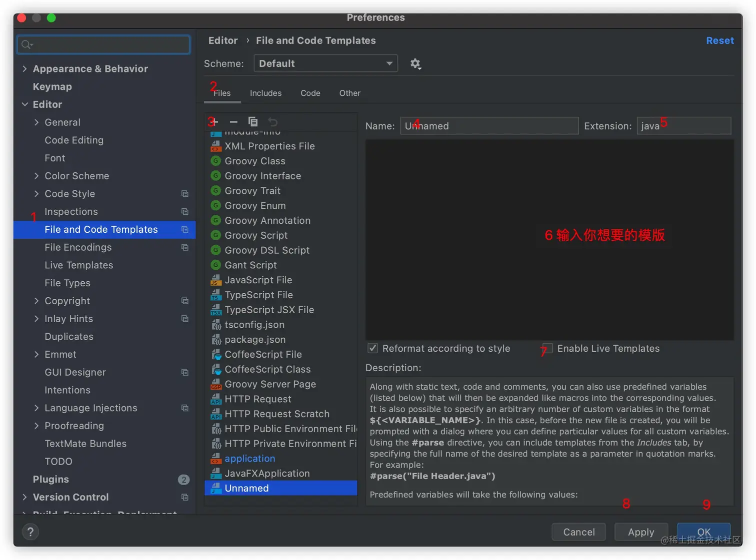Expand the Appearance & Behavior section
The image size is (756, 560).
24,69
